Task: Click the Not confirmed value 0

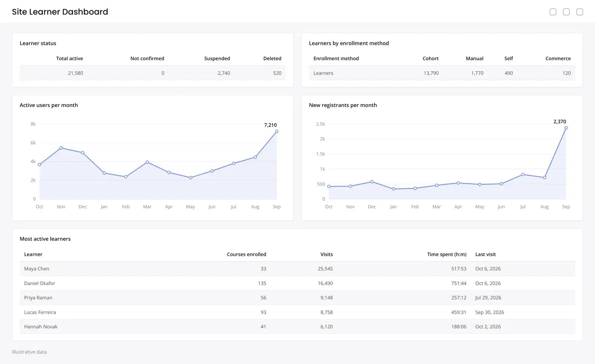Action: pos(163,73)
